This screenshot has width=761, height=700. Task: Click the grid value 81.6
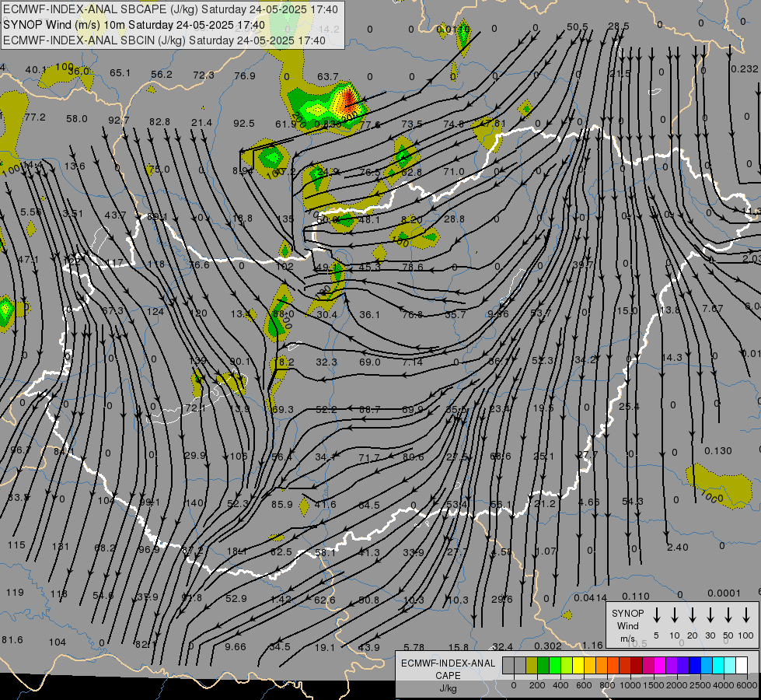pos(12,640)
